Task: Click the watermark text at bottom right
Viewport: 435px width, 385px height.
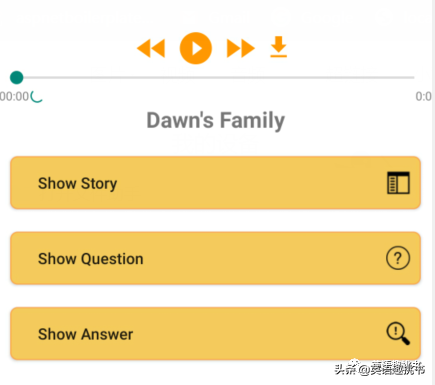Action: (x=380, y=369)
